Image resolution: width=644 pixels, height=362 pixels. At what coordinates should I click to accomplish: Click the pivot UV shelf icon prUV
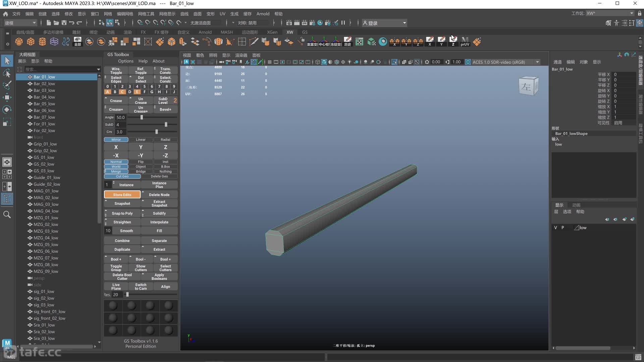(x=465, y=42)
